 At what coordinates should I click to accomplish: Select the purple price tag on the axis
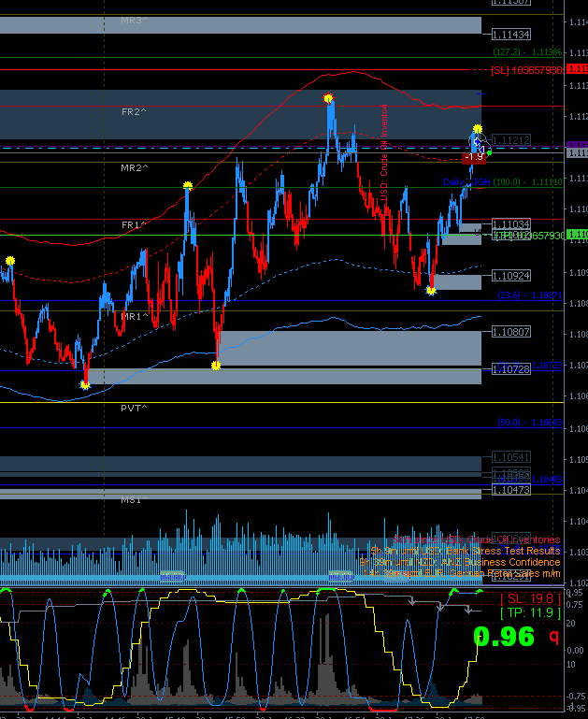click(x=577, y=145)
